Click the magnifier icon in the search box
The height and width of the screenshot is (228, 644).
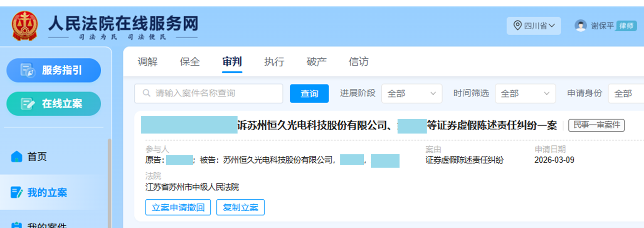146,93
